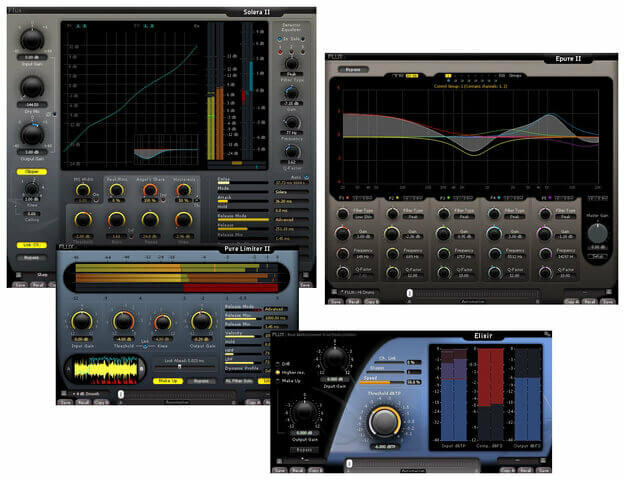Click the Solera II Ratio knob
The width and height of the screenshot is (625, 480).
click(x=116, y=220)
